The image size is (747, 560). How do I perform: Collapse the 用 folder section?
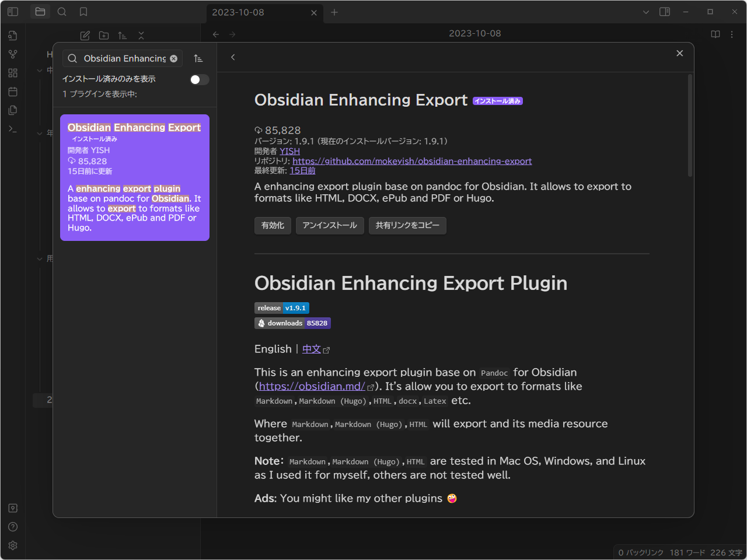point(40,258)
